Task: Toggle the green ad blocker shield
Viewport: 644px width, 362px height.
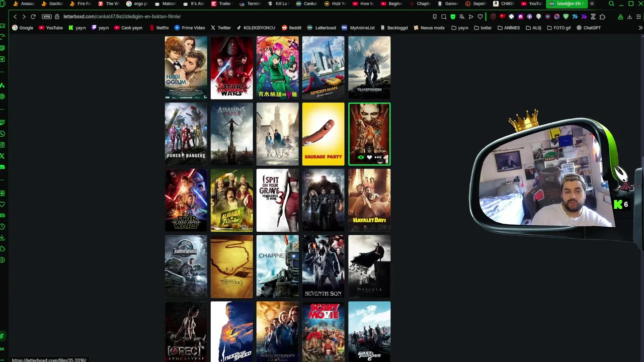Action: pos(453,17)
